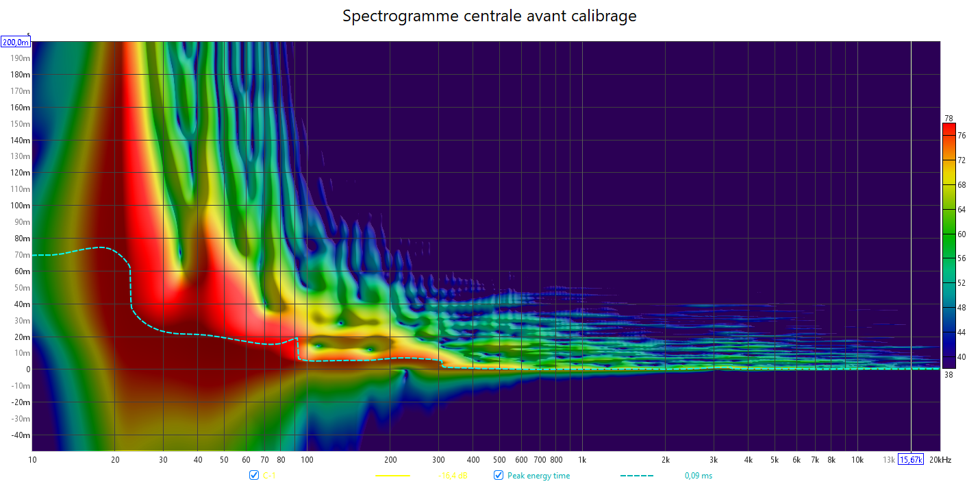
Task: Click the chart title 'Spectrogramme centrale avant calibrage'
Action: 490,16
